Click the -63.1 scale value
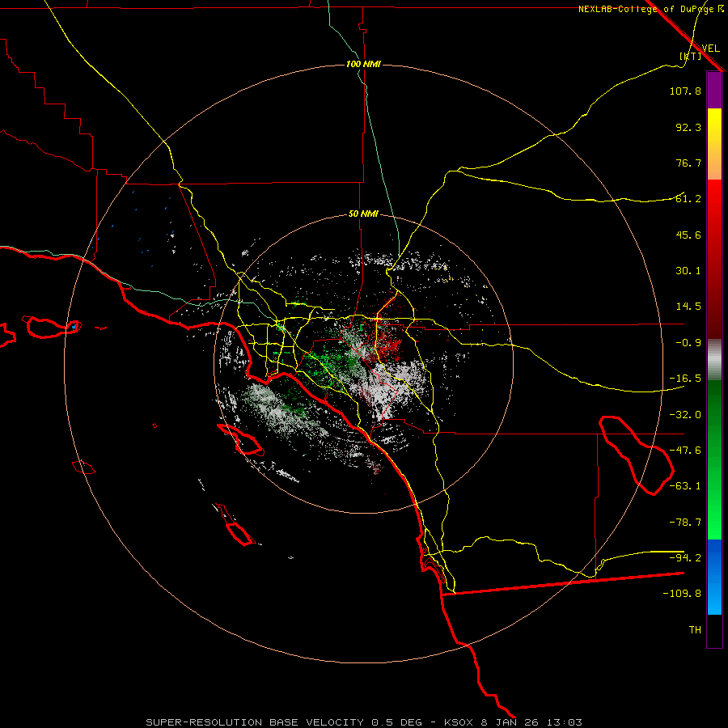This screenshot has width=728, height=728. (685, 486)
